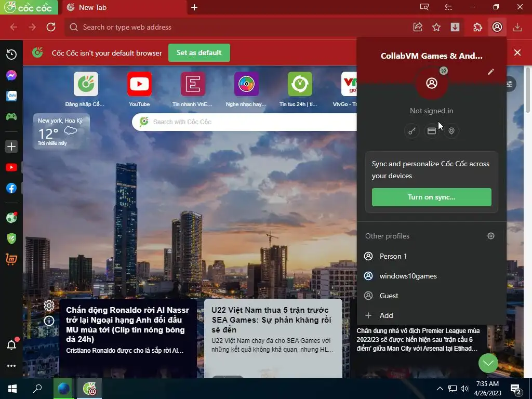This screenshot has width=532, height=399.
Task: Open the football sidebar icon
Action: (x=11, y=218)
